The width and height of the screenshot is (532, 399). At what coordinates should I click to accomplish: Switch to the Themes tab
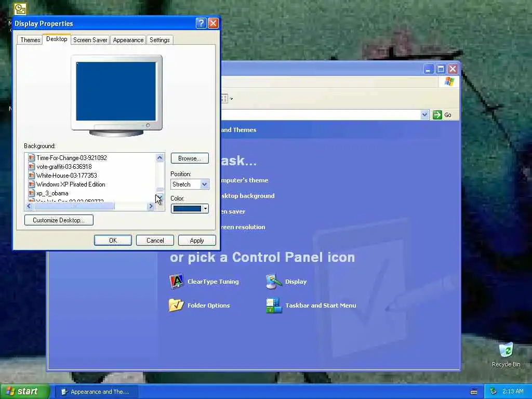point(30,40)
